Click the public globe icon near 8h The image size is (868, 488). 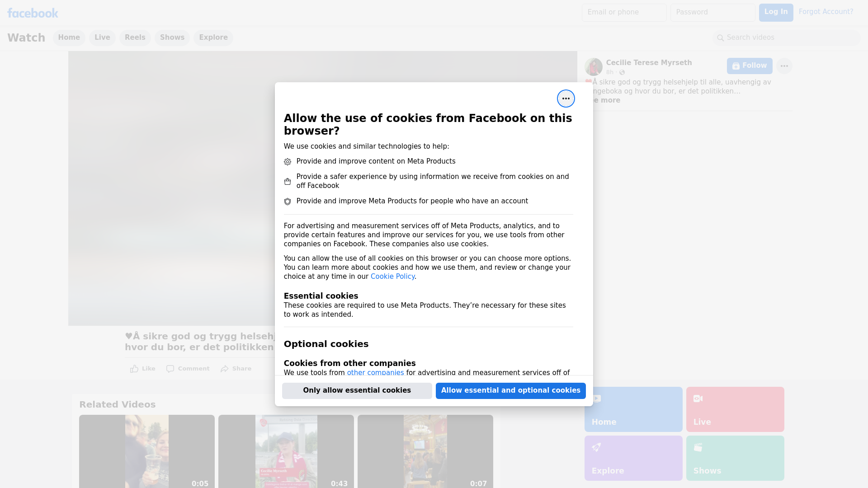622,72
